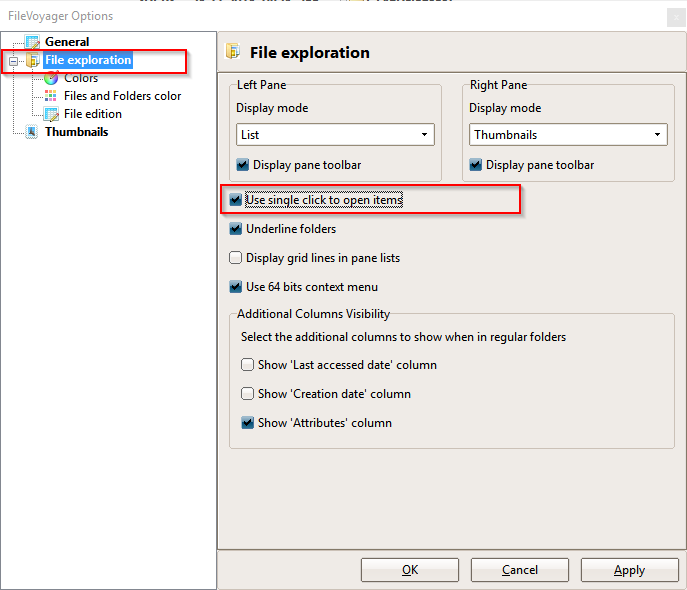Select the File exploration tree item
The width and height of the screenshot is (687, 590).
click(88, 60)
